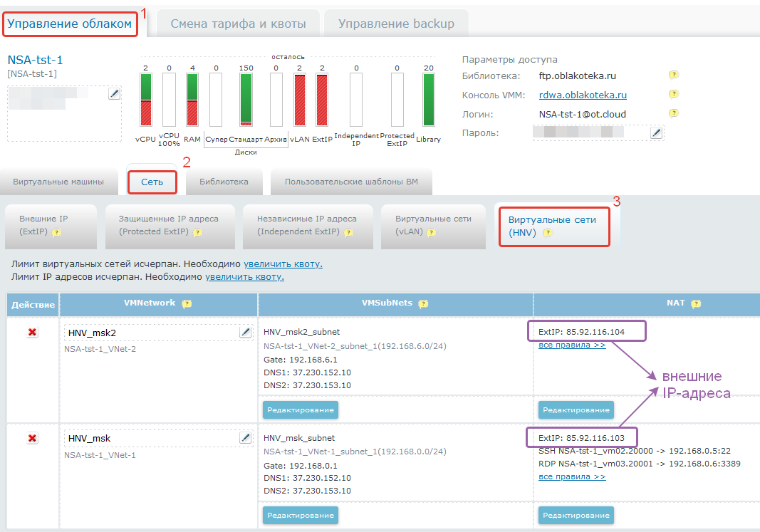The width and height of the screenshot is (760, 532).
Task: Select the Виртуальные машины tab
Action: [x=58, y=182]
